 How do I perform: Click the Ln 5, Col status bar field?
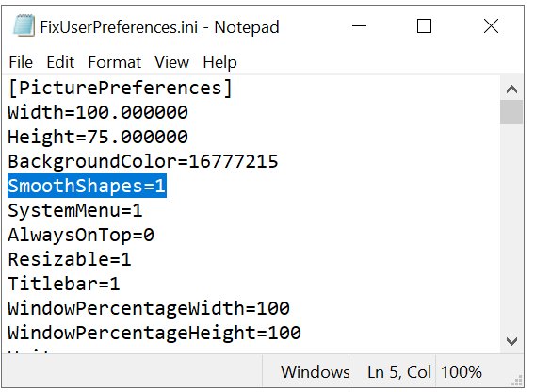tap(399, 372)
